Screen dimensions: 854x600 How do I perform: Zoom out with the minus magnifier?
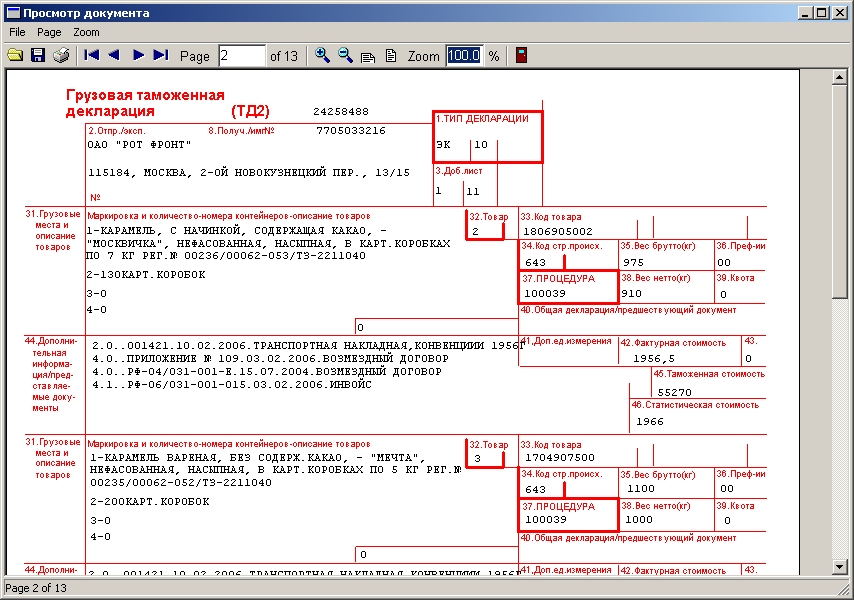345,56
